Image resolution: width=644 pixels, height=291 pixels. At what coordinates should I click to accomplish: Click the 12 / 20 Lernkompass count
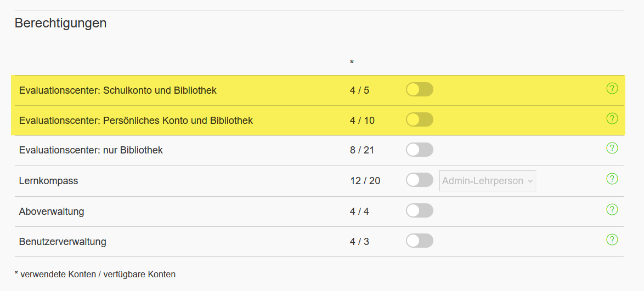(x=365, y=181)
